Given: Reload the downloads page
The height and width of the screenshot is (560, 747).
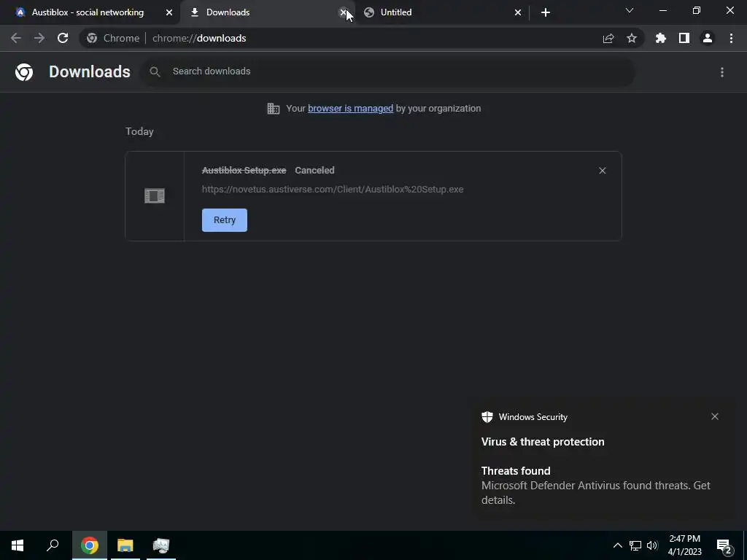Looking at the screenshot, I should tap(63, 38).
